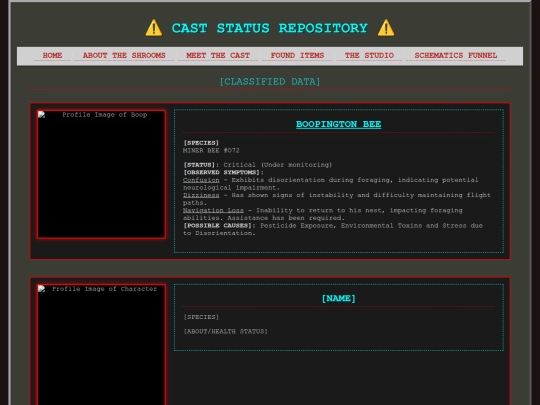Image resolution: width=540 pixels, height=405 pixels.
Task: Click the underlined Navigation Loss symptom
Action: point(213,210)
